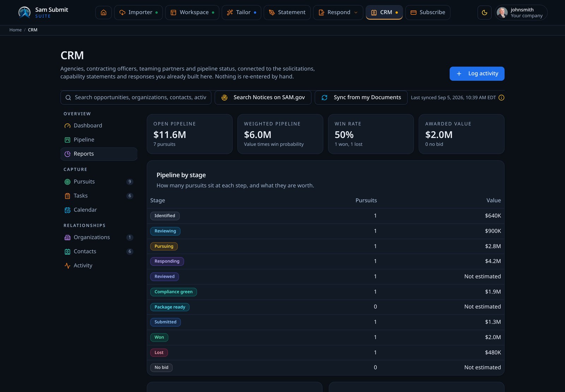This screenshot has width=565, height=392.
Task: Open the Workspace tab
Action: [x=192, y=12]
